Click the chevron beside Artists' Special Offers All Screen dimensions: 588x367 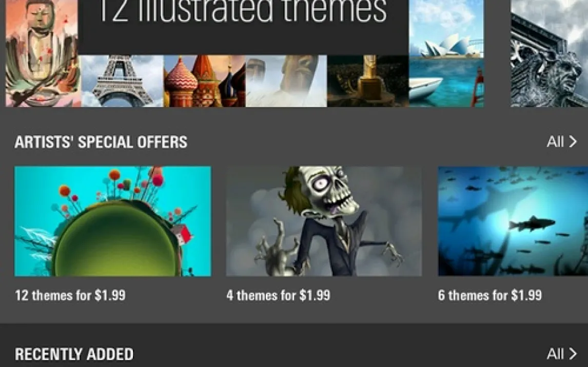tap(573, 141)
